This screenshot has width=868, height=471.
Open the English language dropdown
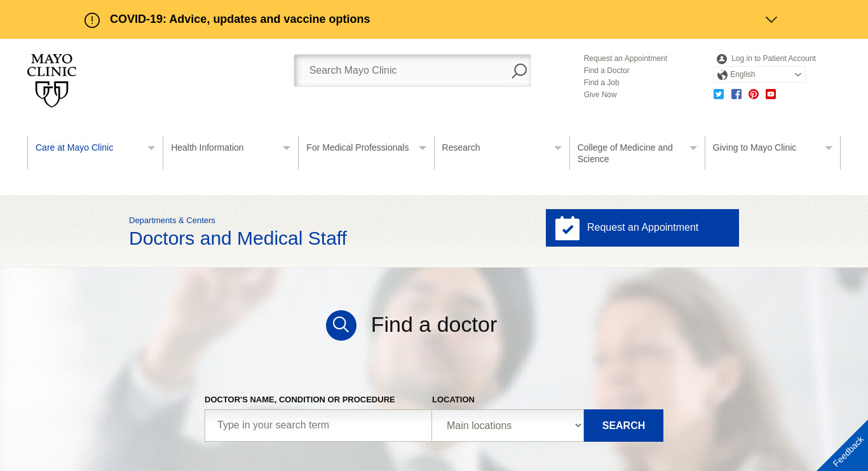[x=759, y=74]
